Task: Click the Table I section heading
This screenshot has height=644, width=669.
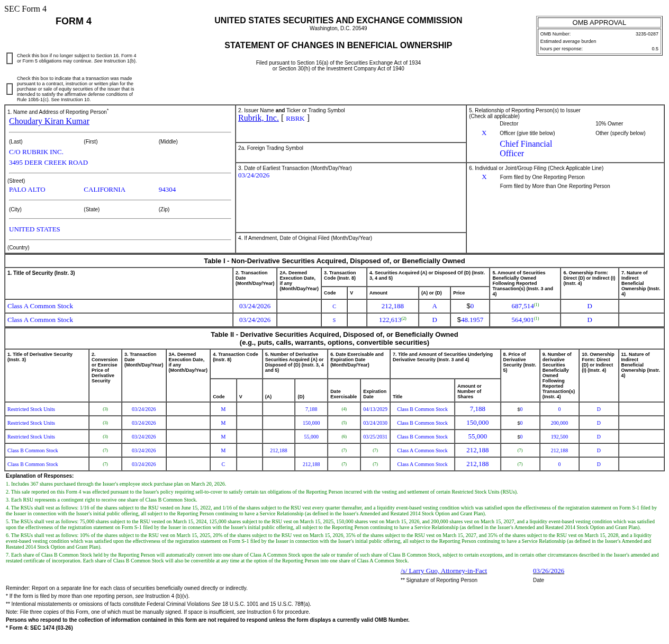Action: pos(334,261)
